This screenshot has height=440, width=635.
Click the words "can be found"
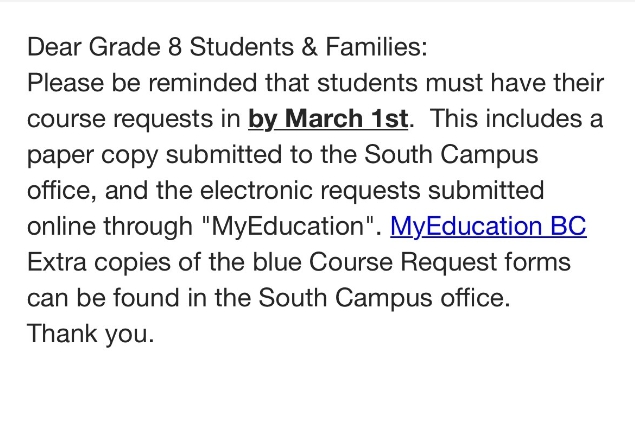point(103,298)
